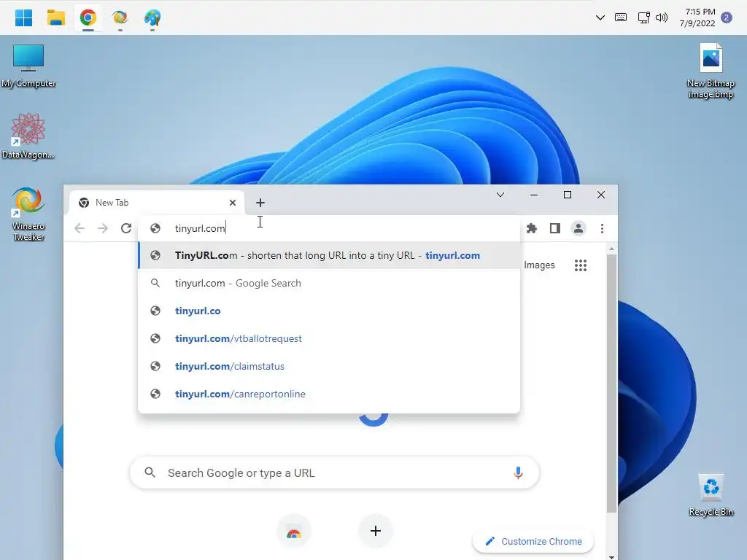This screenshot has height=560, width=747.
Task: Open the Chrome profile avatar
Action: point(578,228)
